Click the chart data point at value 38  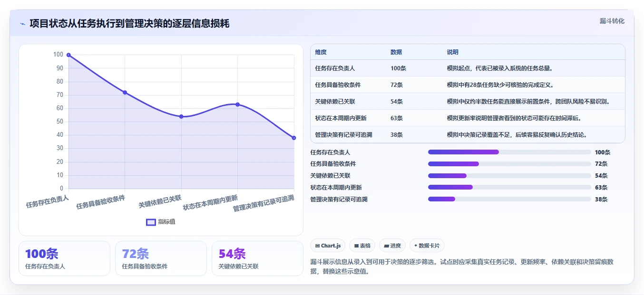click(x=294, y=138)
